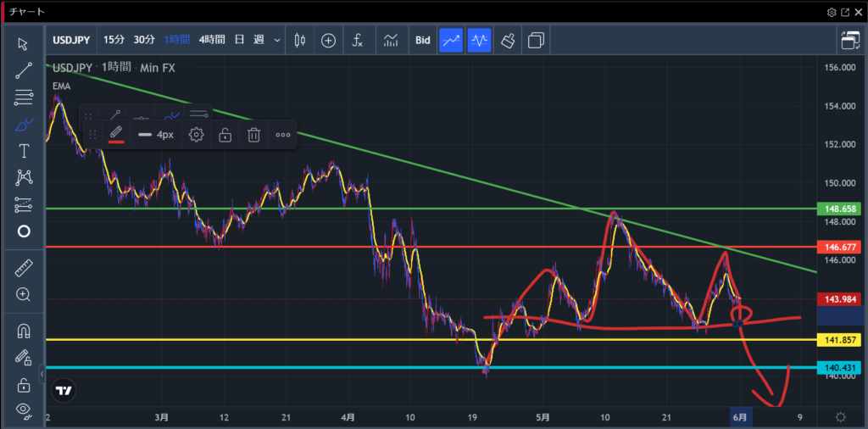Toggle the trend line display button

pyautogui.click(x=451, y=41)
